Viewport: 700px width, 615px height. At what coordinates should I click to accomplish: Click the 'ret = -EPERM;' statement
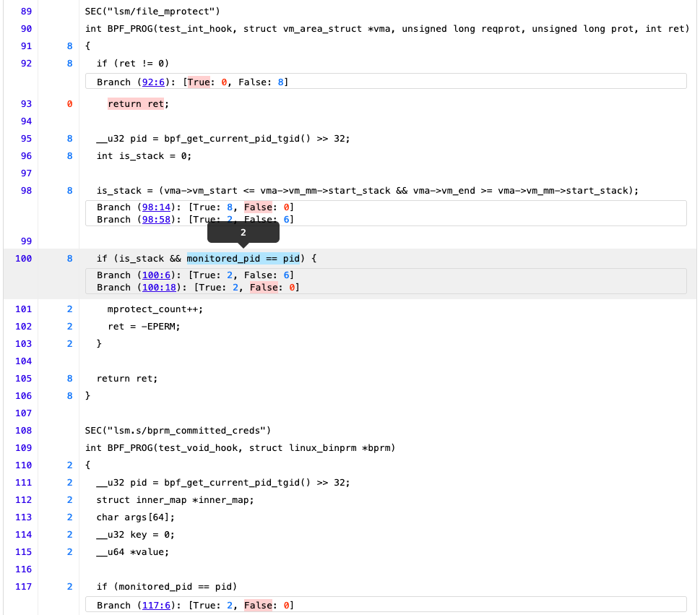tap(144, 327)
